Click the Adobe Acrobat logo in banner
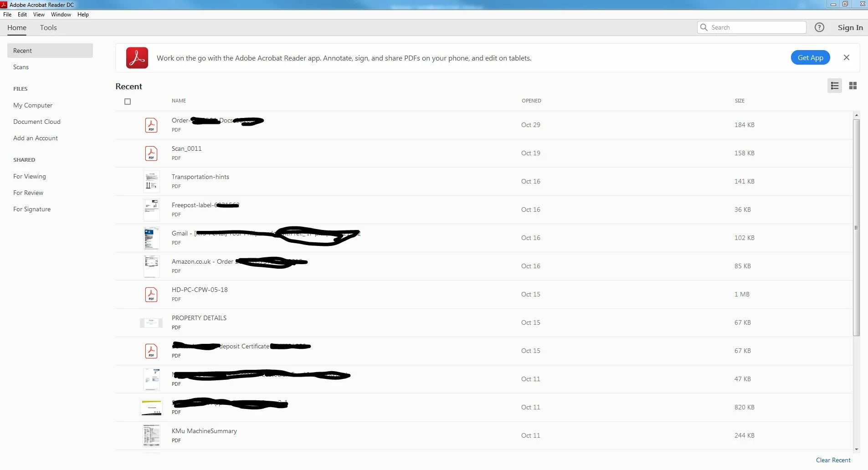This screenshot has height=470, width=868. [x=137, y=58]
